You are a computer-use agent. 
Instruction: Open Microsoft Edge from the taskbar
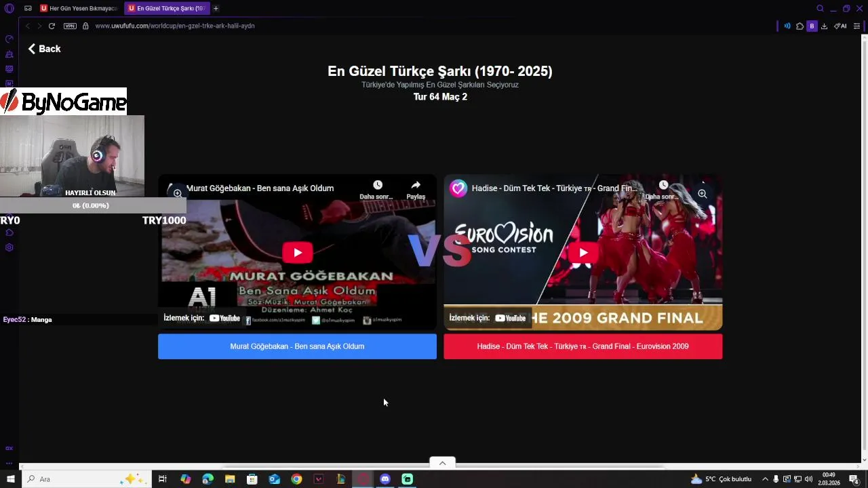(x=208, y=479)
